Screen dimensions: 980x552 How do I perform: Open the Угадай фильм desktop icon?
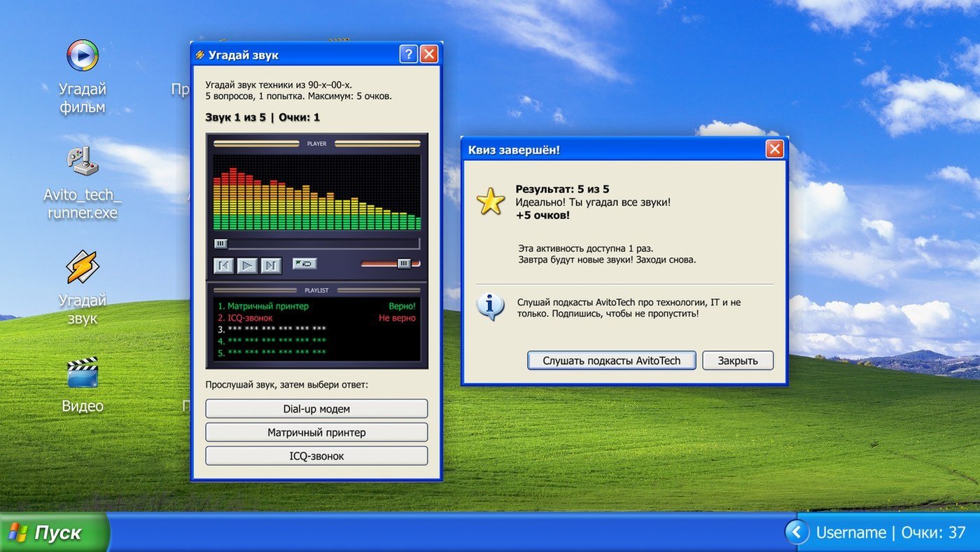click(x=83, y=77)
